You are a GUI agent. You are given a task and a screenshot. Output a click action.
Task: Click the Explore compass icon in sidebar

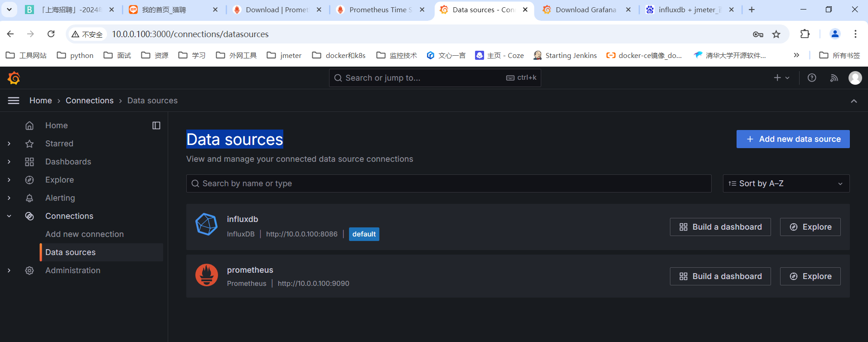click(29, 180)
